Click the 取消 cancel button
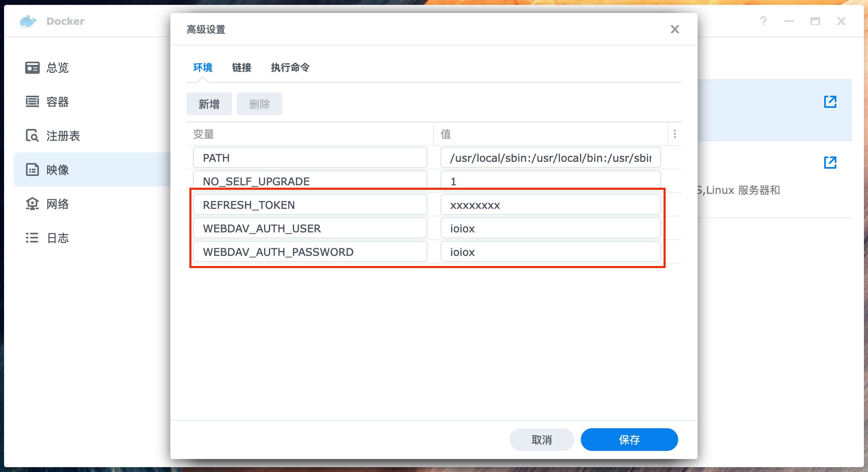 click(541, 440)
